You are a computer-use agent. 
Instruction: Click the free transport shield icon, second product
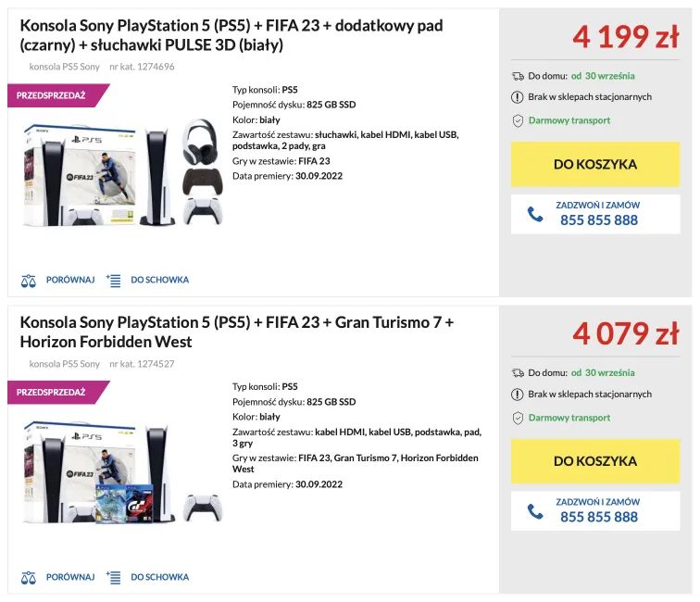[x=518, y=418]
